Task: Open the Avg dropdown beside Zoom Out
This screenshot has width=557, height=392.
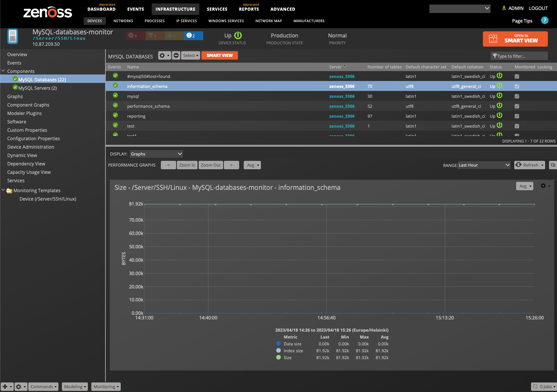Action: click(x=252, y=165)
